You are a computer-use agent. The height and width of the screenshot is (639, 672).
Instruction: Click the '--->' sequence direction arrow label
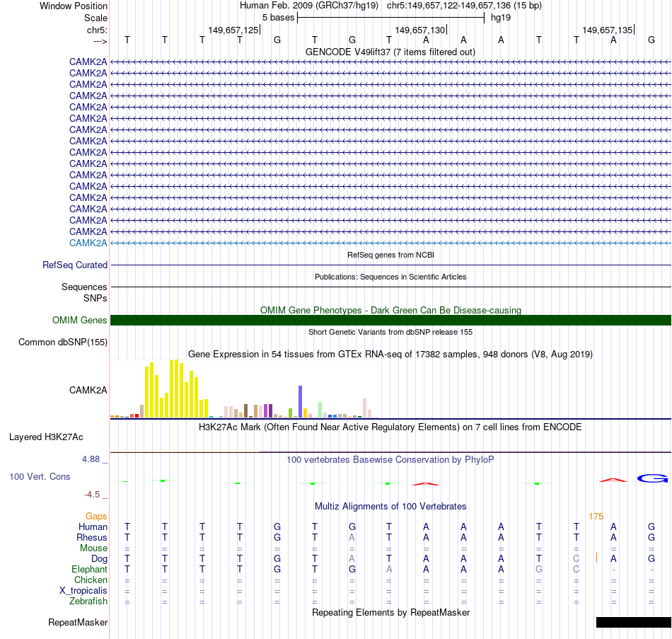point(100,41)
